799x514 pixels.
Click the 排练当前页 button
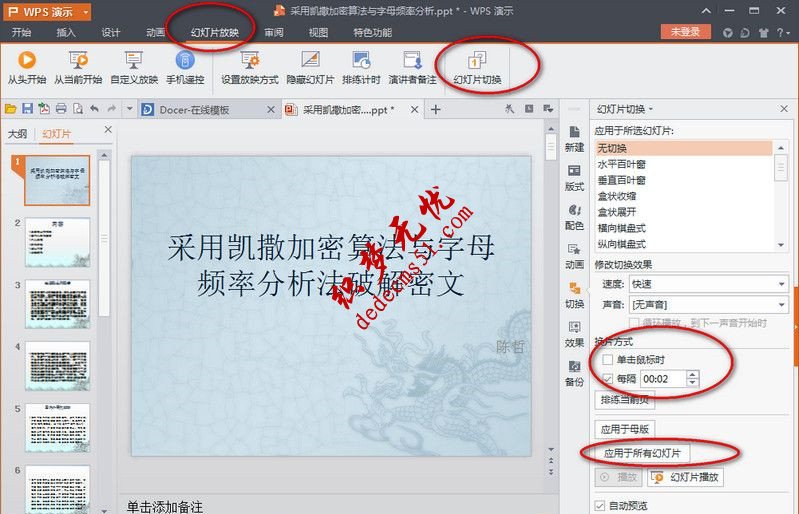(625, 400)
